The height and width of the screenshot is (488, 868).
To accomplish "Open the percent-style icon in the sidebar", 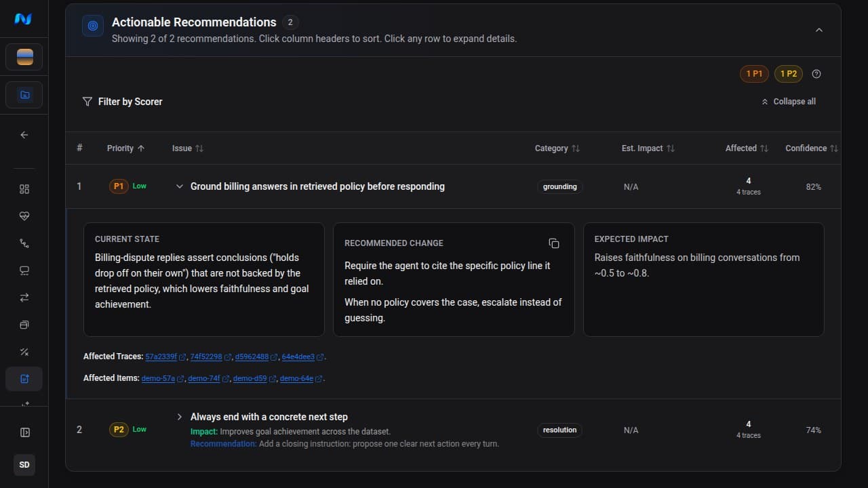I will (x=24, y=352).
